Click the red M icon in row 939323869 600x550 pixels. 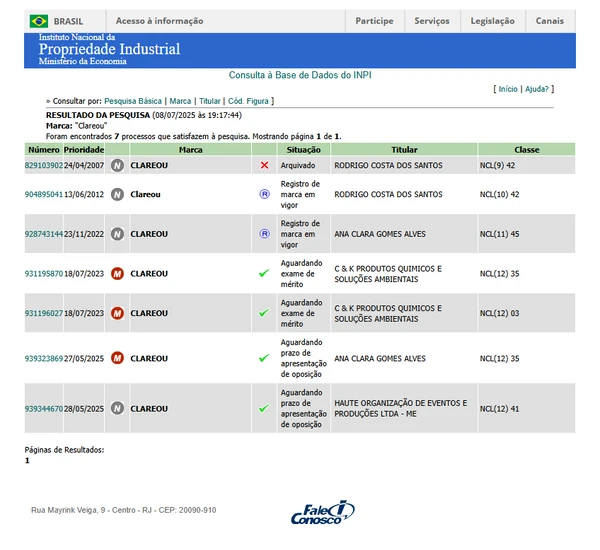click(x=117, y=358)
